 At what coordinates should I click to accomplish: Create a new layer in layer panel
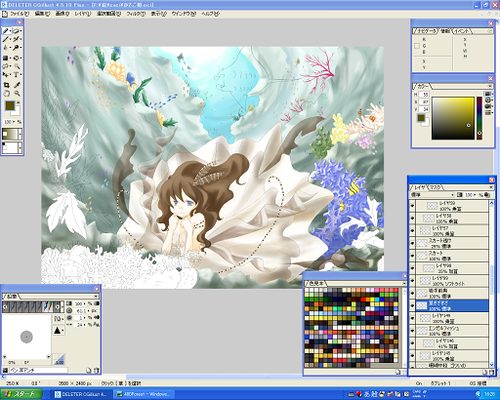click(484, 372)
